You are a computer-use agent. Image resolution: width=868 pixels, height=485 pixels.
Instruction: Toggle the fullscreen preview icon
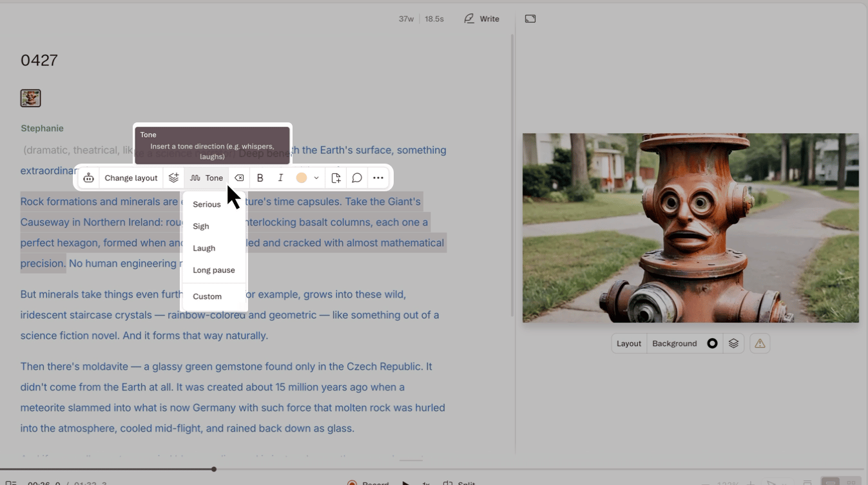coord(530,19)
